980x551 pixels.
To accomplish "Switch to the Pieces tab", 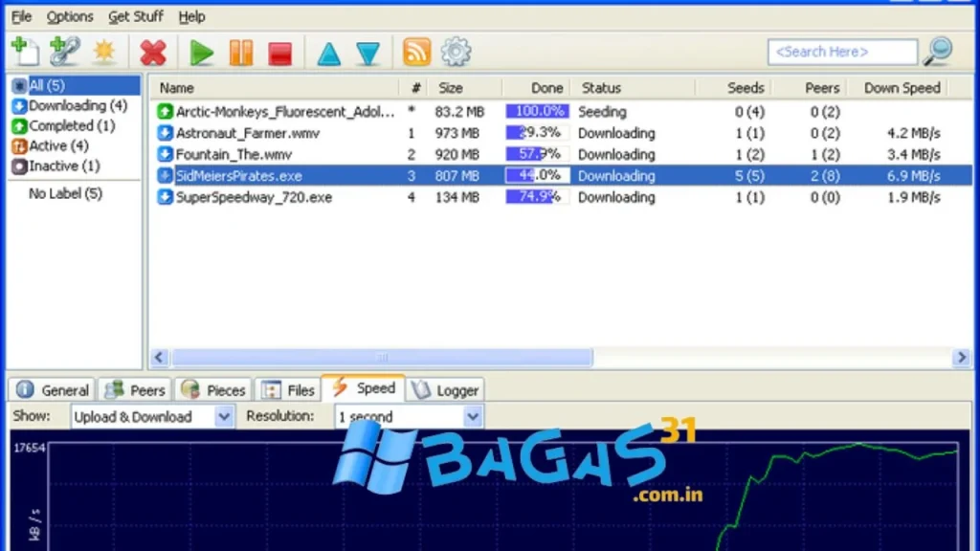I will click(213, 390).
